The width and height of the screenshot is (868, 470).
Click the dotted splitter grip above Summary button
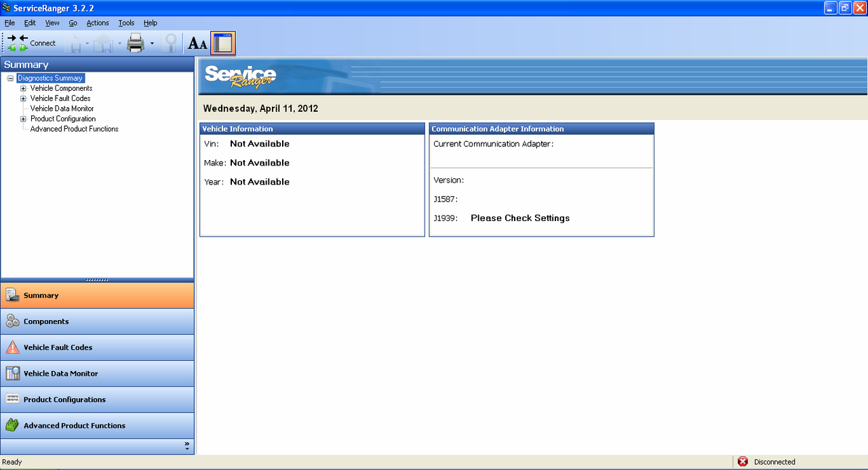[x=97, y=279]
